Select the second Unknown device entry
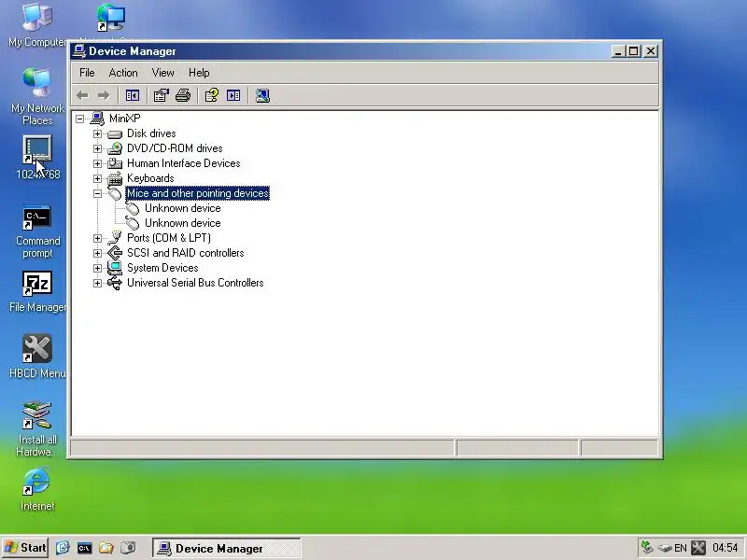The image size is (747, 560). coord(182,223)
